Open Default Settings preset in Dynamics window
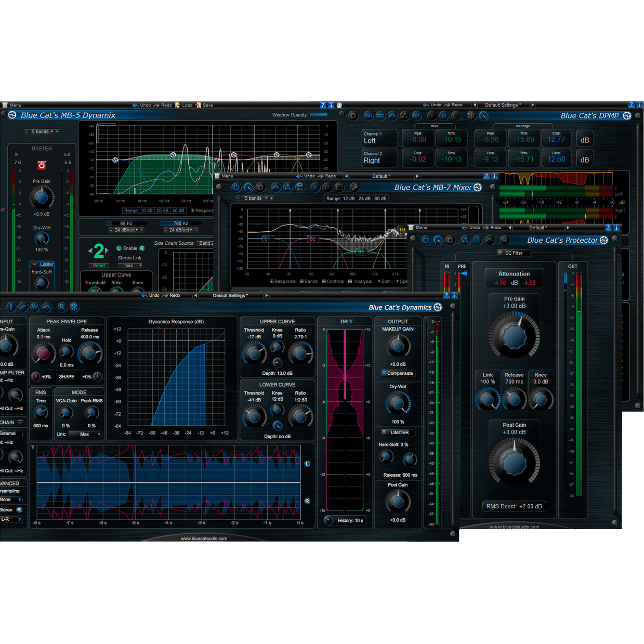Screen dimensions: 644x644 pos(231,296)
